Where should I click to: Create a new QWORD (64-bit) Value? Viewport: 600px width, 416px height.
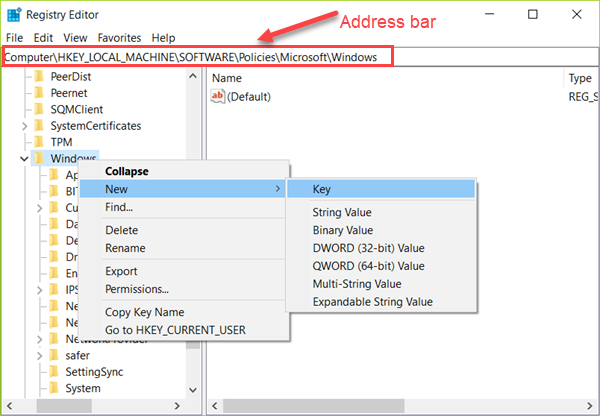tap(381, 266)
